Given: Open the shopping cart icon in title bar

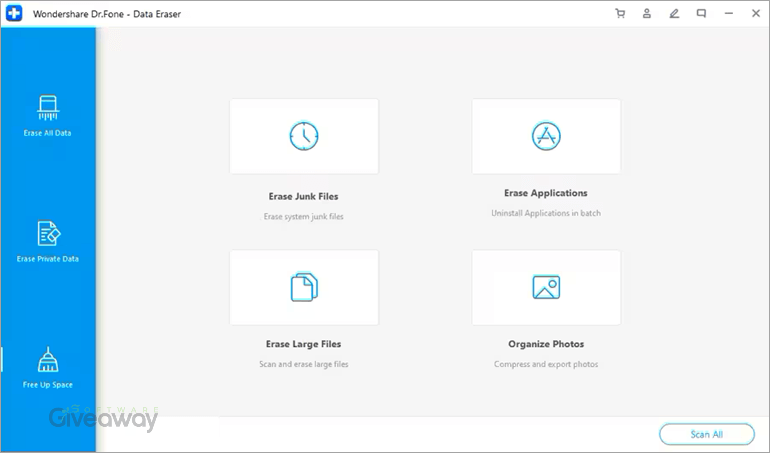Looking at the screenshot, I should click(x=620, y=14).
